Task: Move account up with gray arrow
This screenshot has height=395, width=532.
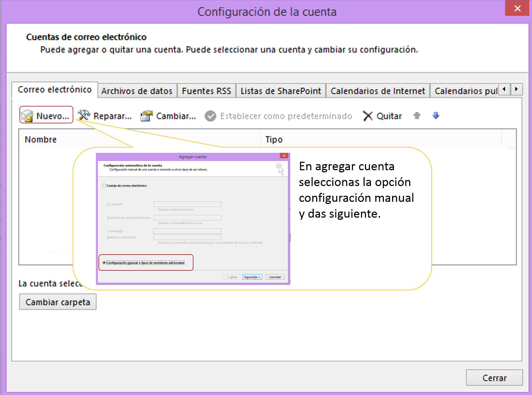Action: (x=417, y=115)
